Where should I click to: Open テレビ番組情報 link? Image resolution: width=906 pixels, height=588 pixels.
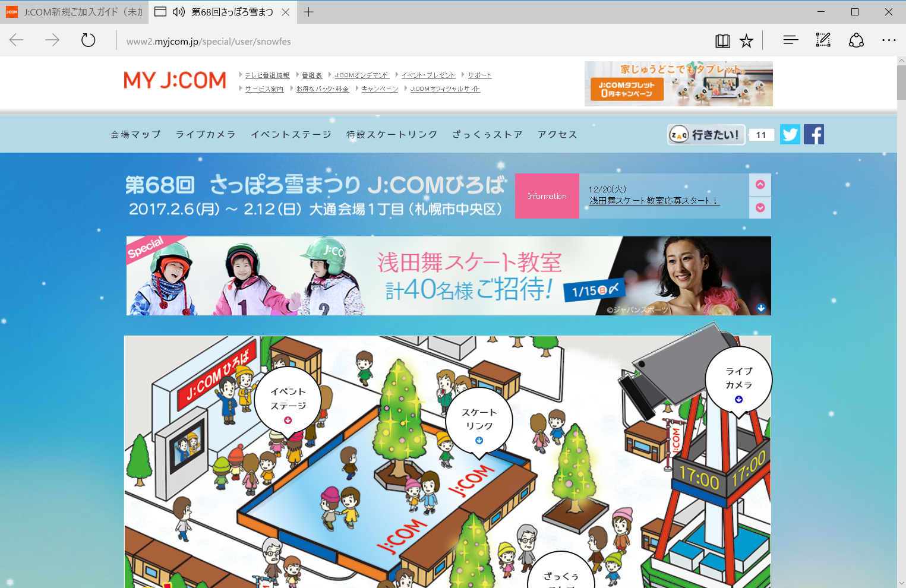[267, 75]
